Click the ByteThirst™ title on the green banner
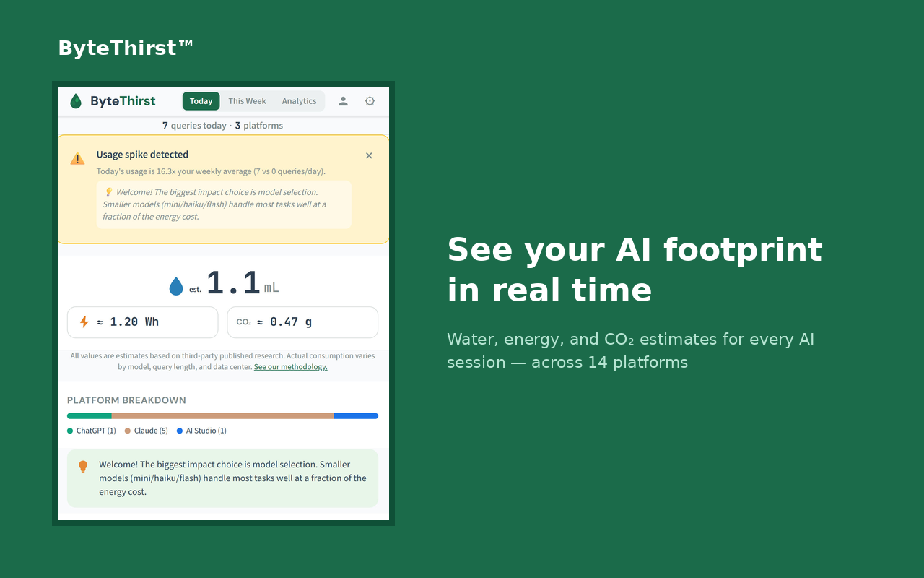This screenshot has width=924, height=578. (x=126, y=48)
